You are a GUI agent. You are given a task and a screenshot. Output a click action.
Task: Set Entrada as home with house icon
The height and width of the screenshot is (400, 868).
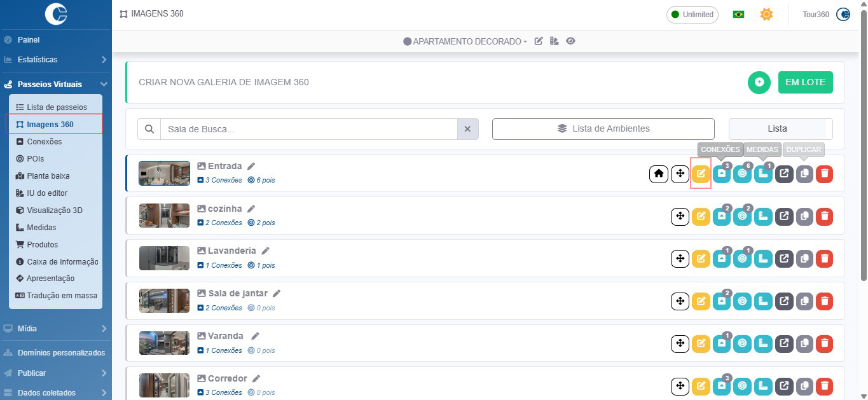[659, 174]
